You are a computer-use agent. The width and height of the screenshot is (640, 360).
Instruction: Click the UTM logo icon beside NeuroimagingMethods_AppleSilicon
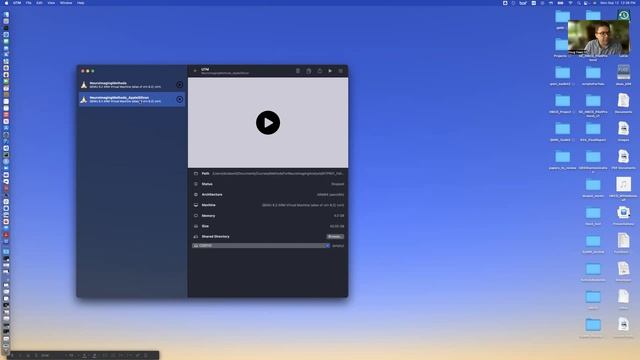tap(84, 100)
